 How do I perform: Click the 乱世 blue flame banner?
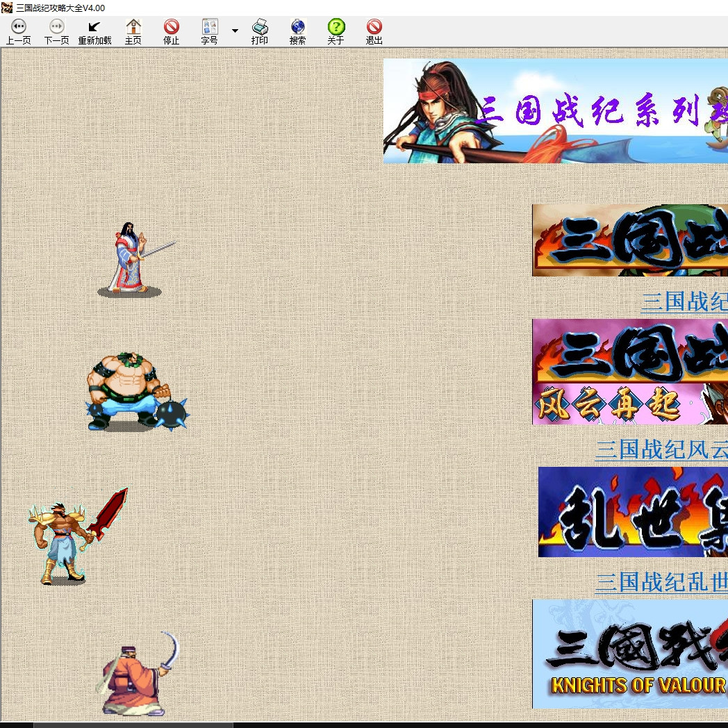pyautogui.click(x=633, y=512)
